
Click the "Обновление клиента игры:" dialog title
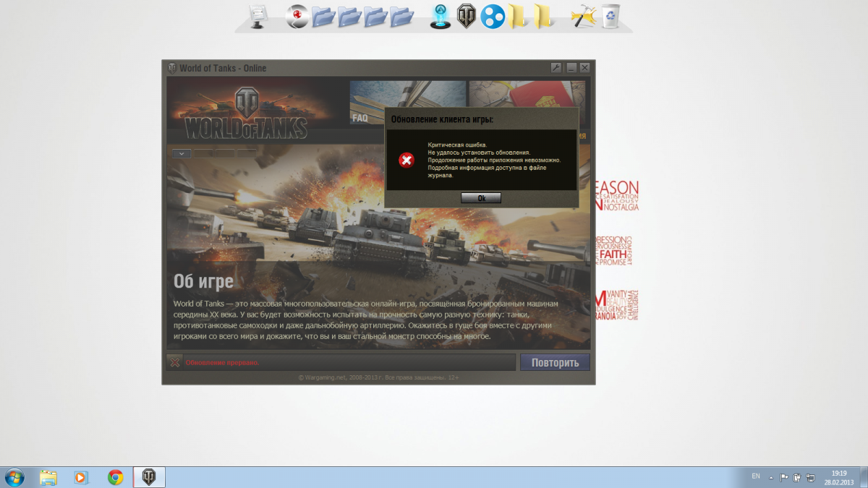click(x=443, y=119)
